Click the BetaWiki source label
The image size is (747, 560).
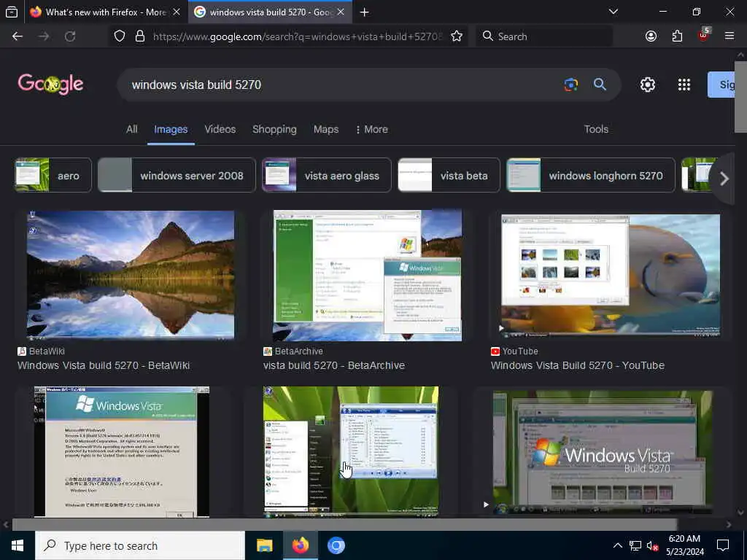point(47,351)
